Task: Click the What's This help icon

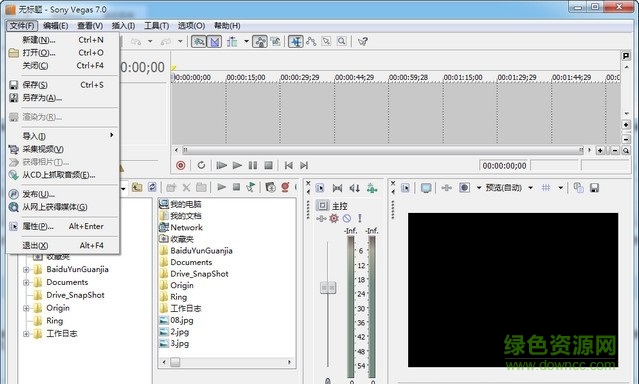Action: [x=362, y=42]
